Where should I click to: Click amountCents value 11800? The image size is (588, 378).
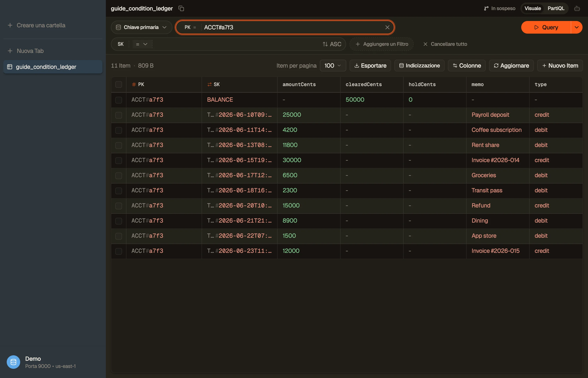(x=290, y=145)
